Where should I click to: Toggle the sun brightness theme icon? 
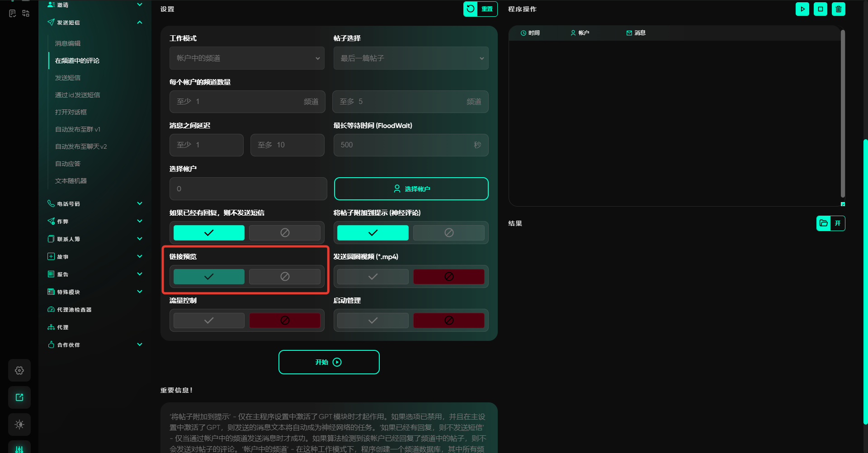coord(19,425)
